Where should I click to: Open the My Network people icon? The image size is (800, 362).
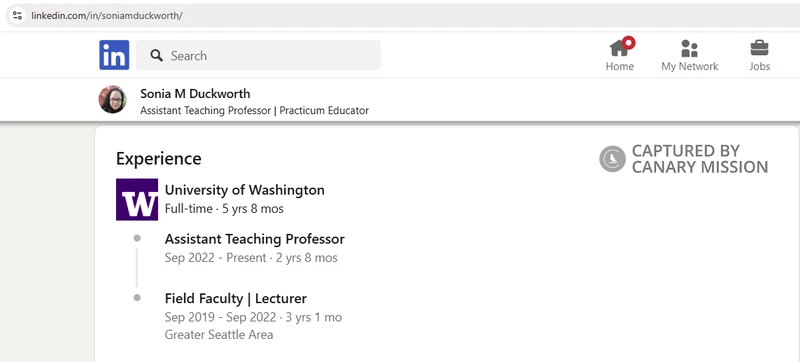(689, 48)
